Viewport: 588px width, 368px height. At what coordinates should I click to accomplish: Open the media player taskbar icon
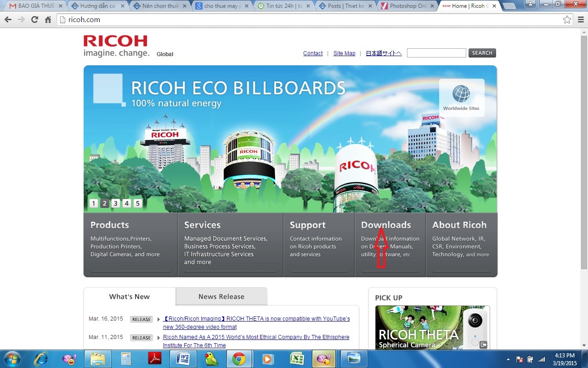(x=268, y=359)
